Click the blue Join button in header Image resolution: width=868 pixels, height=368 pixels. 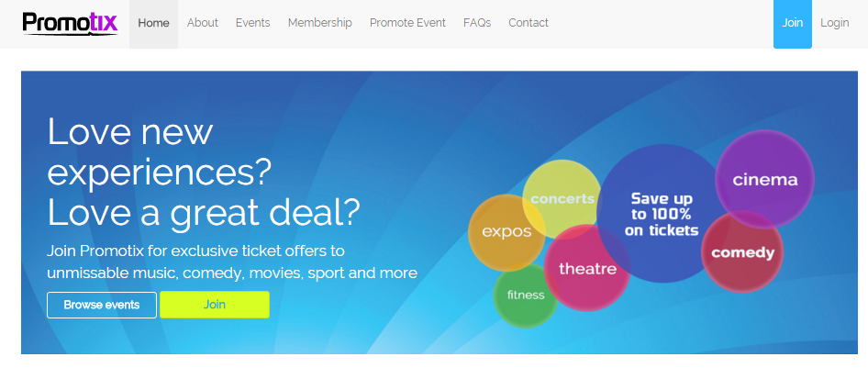pyautogui.click(x=792, y=23)
